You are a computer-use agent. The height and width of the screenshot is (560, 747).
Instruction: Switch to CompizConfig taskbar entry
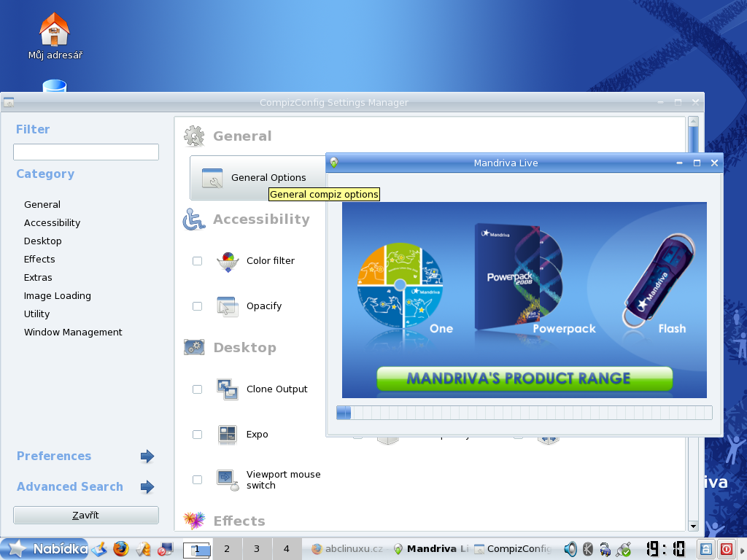(x=513, y=549)
